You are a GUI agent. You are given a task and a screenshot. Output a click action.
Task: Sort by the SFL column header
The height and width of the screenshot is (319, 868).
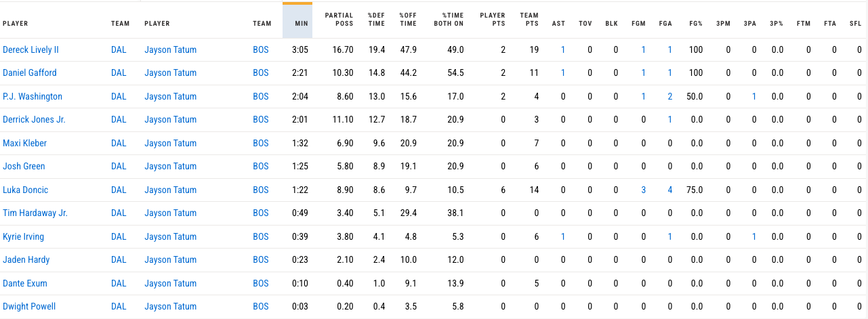855,24
